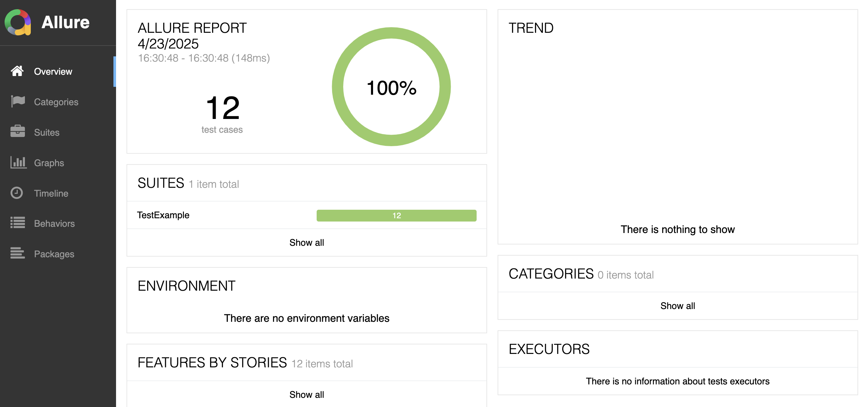868x407 pixels.
Task: Show all in Features by Stories
Action: pyautogui.click(x=306, y=395)
